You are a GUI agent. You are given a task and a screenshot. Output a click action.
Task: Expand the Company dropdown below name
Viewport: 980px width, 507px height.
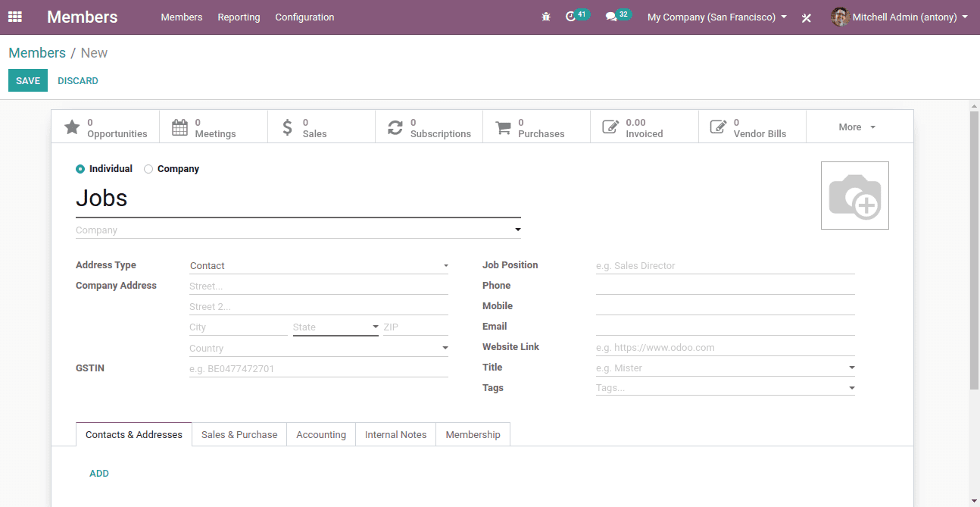(518, 230)
